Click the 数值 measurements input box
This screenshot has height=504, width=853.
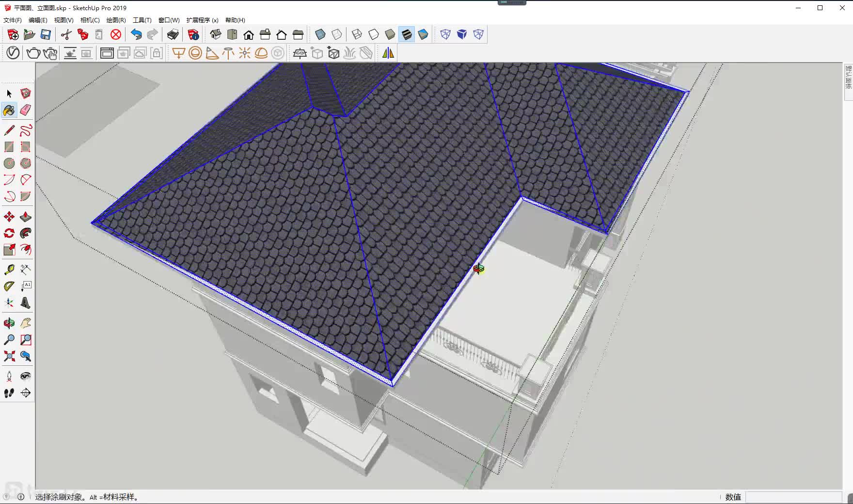[x=794, y=497]
